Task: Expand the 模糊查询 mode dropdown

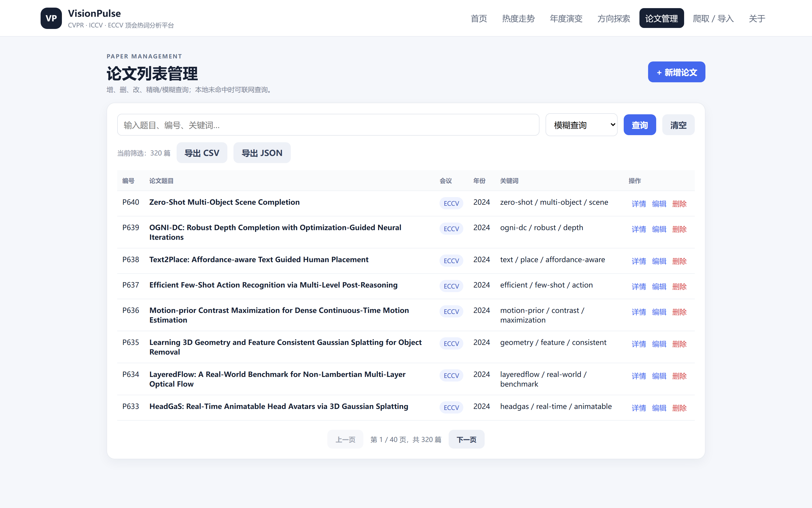Action: pyautogui.click(x=581, y=125)
